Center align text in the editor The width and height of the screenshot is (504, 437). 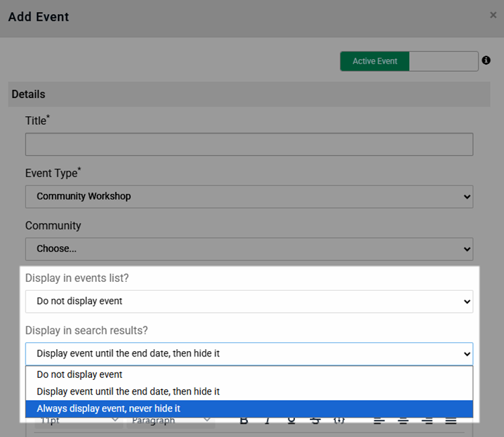[x=403, y=421]
